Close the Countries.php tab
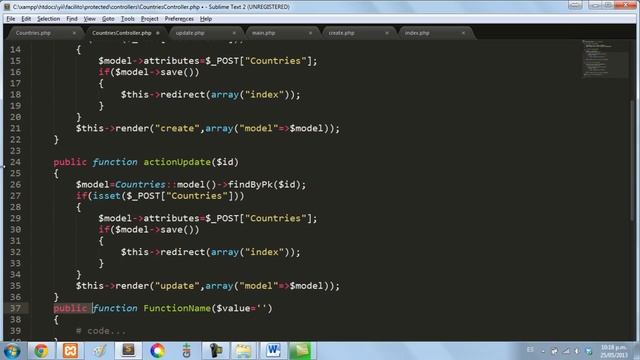This screenshot has height=360, width=640. 74,33
